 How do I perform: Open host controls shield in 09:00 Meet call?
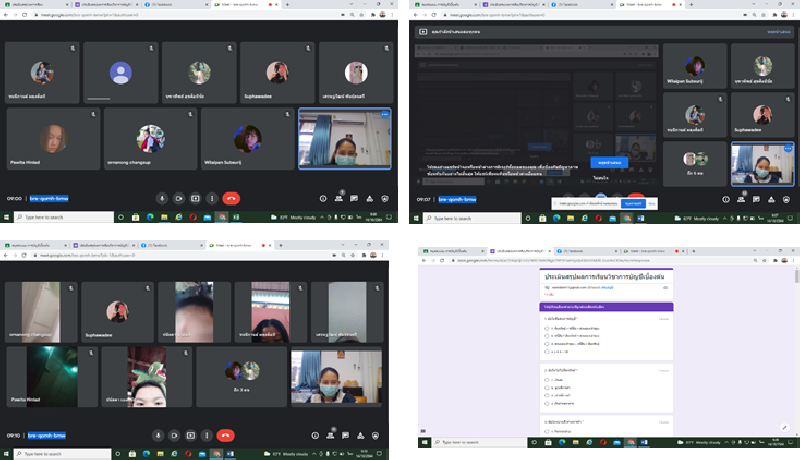[x=387, y=198]
